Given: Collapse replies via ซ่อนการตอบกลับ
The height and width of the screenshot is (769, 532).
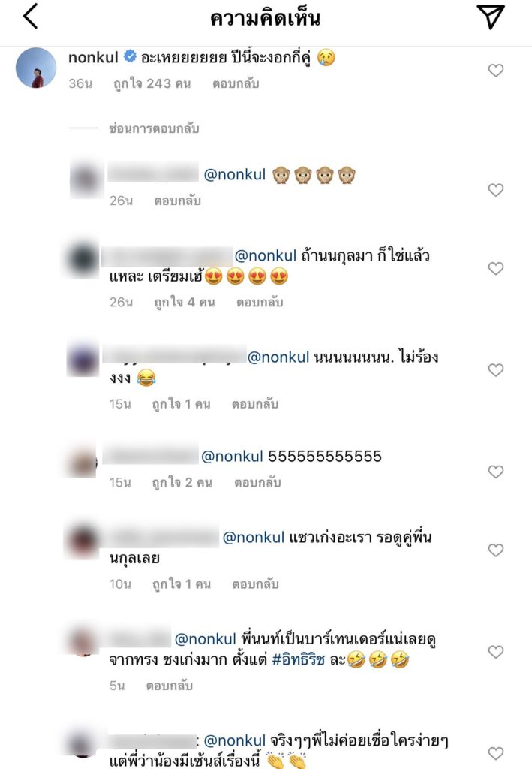Looking at the screenshot, I should click(x=154, y=128).
